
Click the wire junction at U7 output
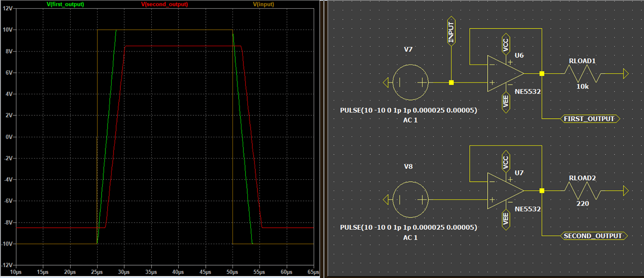tap(542, 191)
